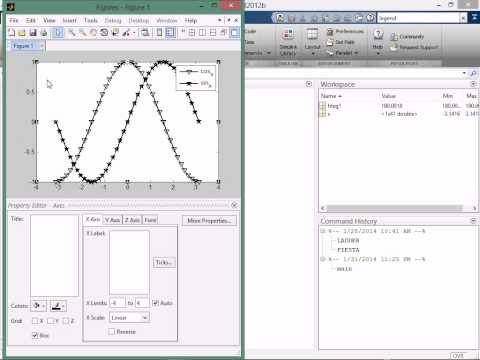This screenshot has height=360, width=480.
Task: Click Set Path in MATLAB toolstrip
Action: click(x=341, y=42)
